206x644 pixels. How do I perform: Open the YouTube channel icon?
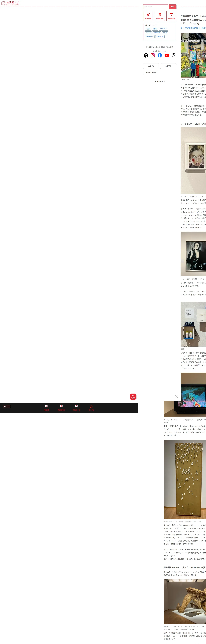point(167,55)
